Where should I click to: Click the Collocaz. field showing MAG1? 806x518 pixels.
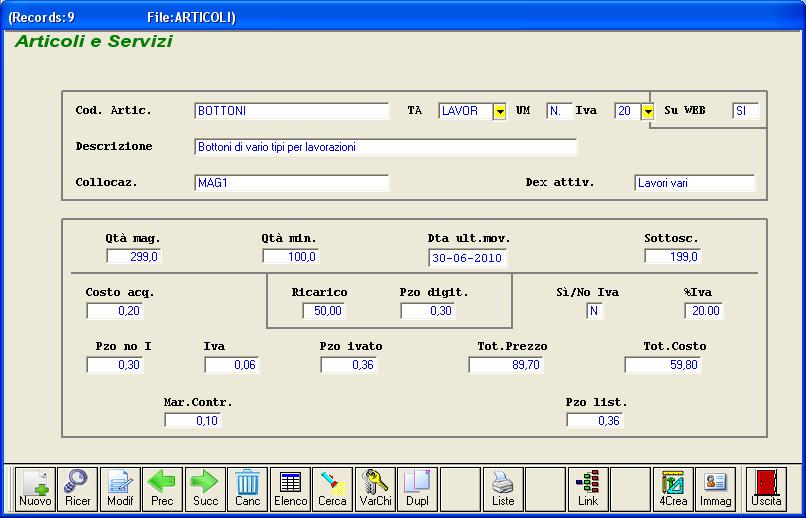[292, 183]
